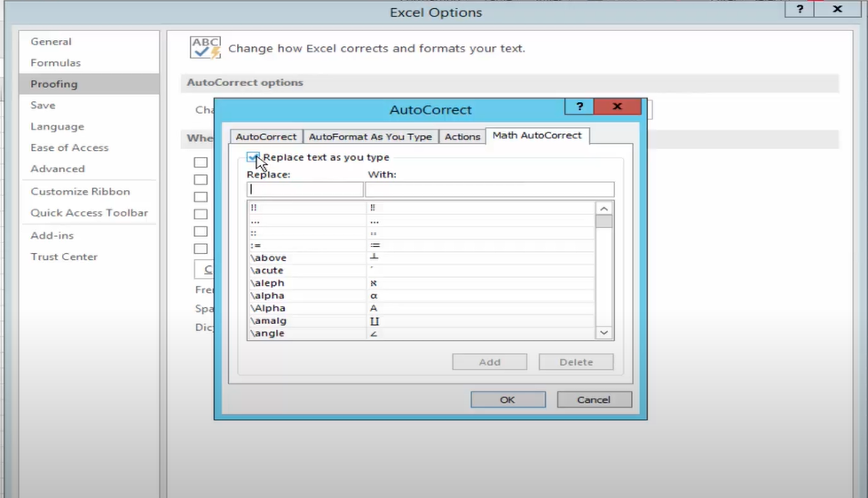The height and width of the screenshot is (498, 868).
Task: Switch to the AutoCorrect tab
Action: tap(266, 137)
